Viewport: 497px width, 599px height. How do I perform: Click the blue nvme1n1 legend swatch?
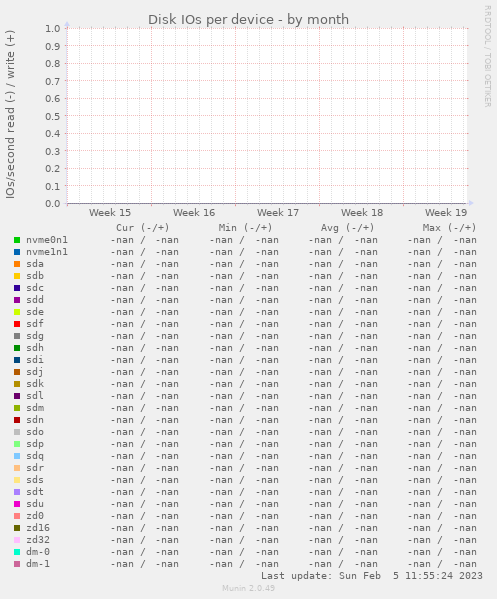[x=17, y=252]
